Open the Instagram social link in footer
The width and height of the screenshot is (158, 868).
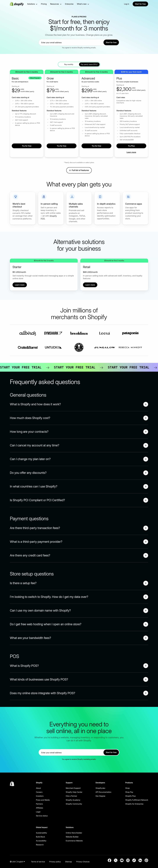(x=128, y=860)
